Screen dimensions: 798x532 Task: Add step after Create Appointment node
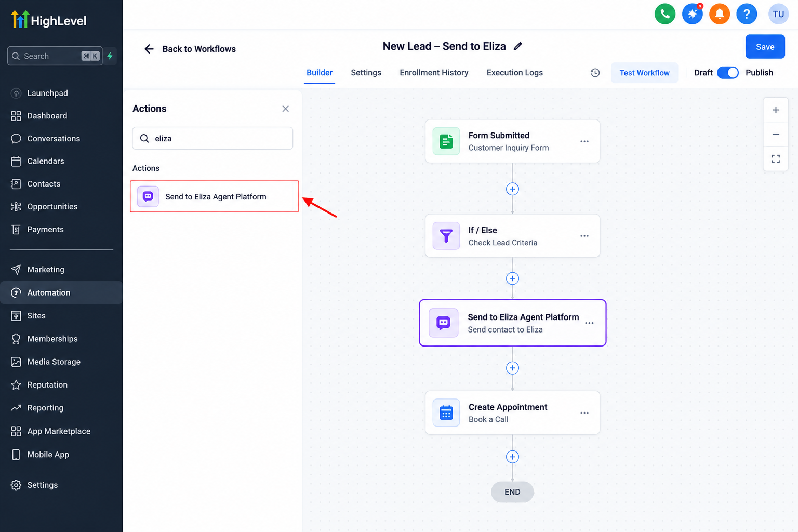(512, 457)
